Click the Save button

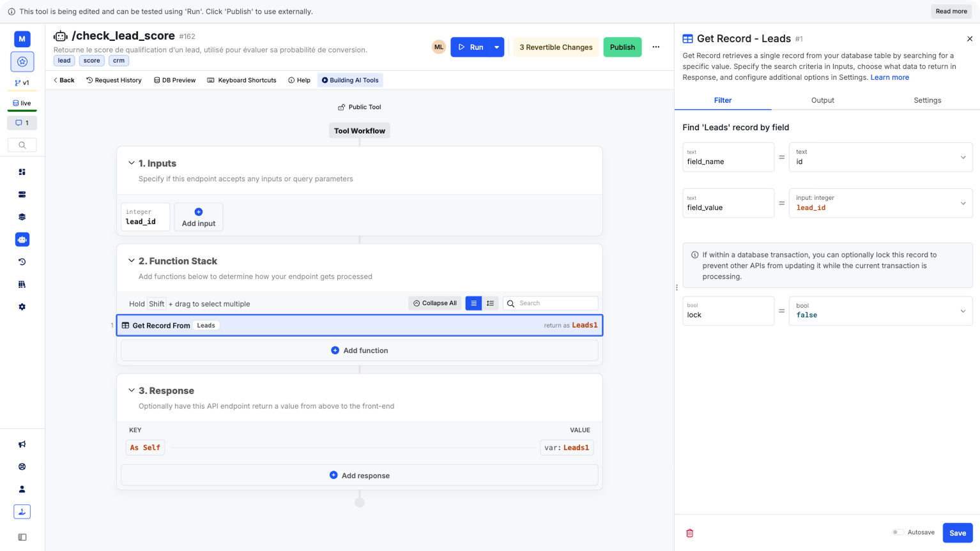958,533
